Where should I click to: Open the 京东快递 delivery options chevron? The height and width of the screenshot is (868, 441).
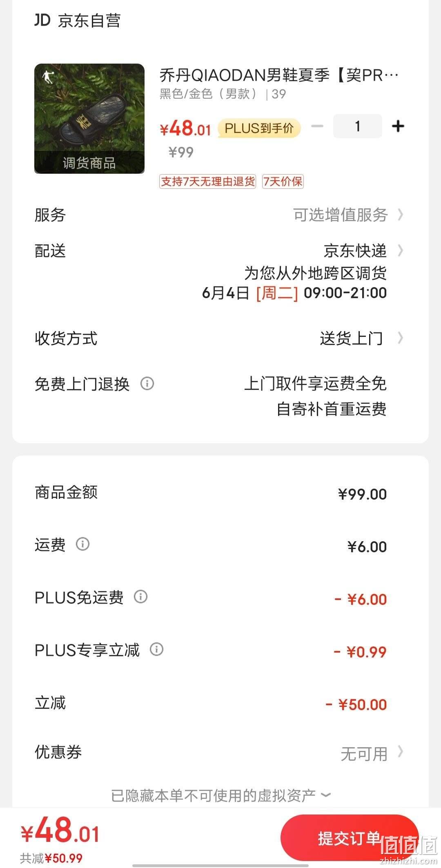[400, 250]
